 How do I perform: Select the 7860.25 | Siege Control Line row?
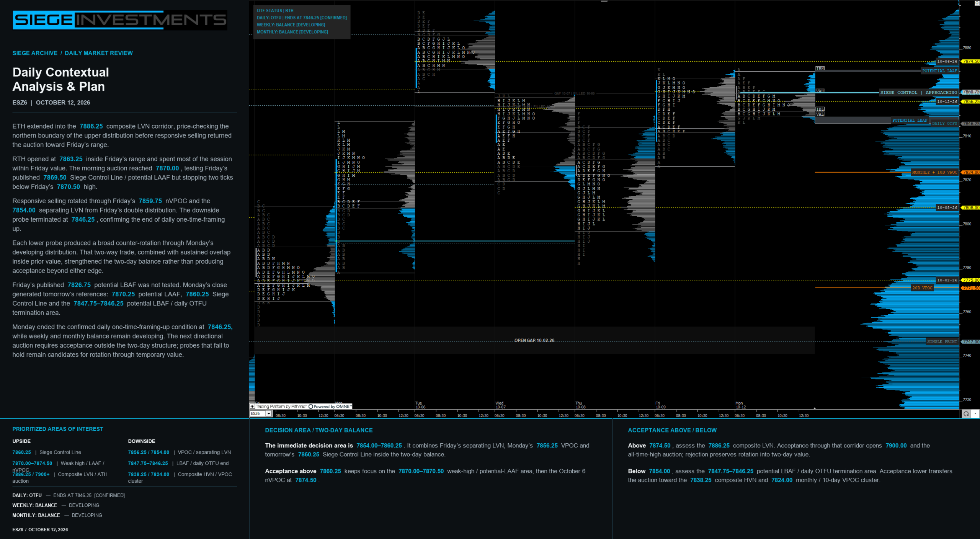47,452
